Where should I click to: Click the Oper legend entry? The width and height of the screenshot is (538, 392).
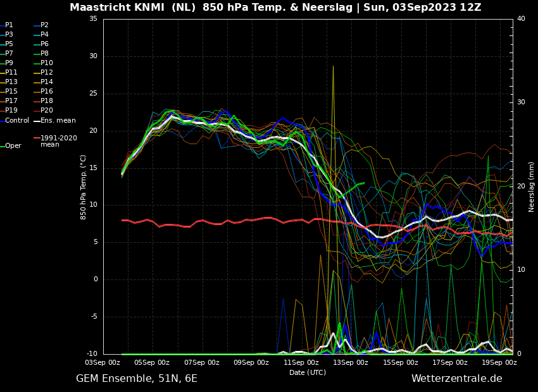[x=13, y=146]
